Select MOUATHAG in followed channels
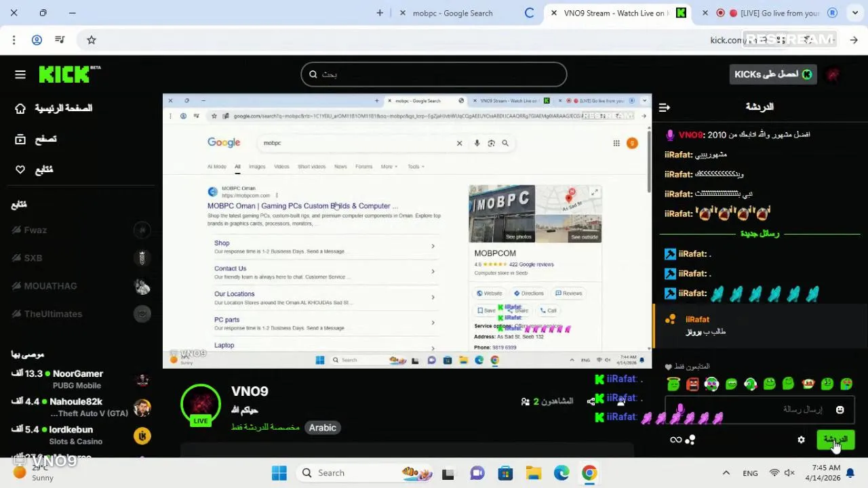Image resolution: width=868 pixels, height=488 pixels. click(x=80, y=286)
